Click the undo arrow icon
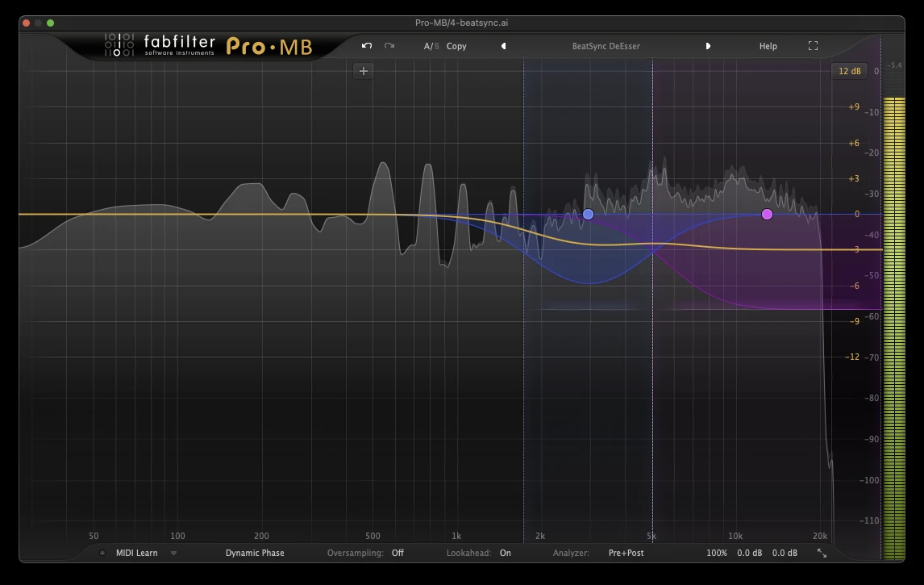Viewport: 924px width, 585px height. (x=367, y=46)
